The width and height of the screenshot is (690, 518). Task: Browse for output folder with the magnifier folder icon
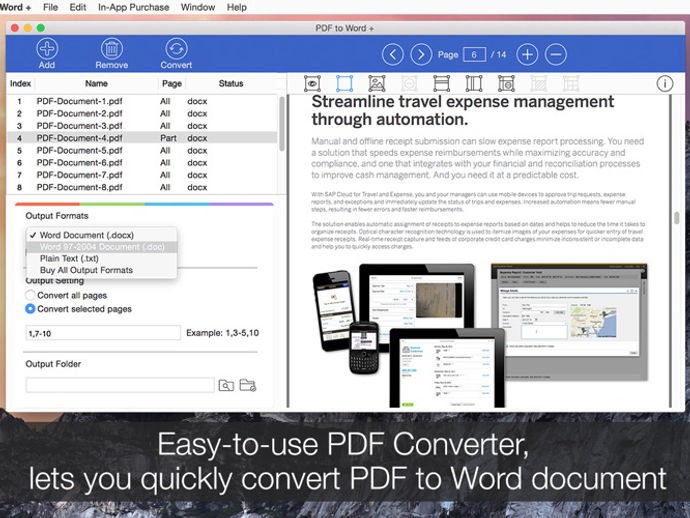point(226,385)
